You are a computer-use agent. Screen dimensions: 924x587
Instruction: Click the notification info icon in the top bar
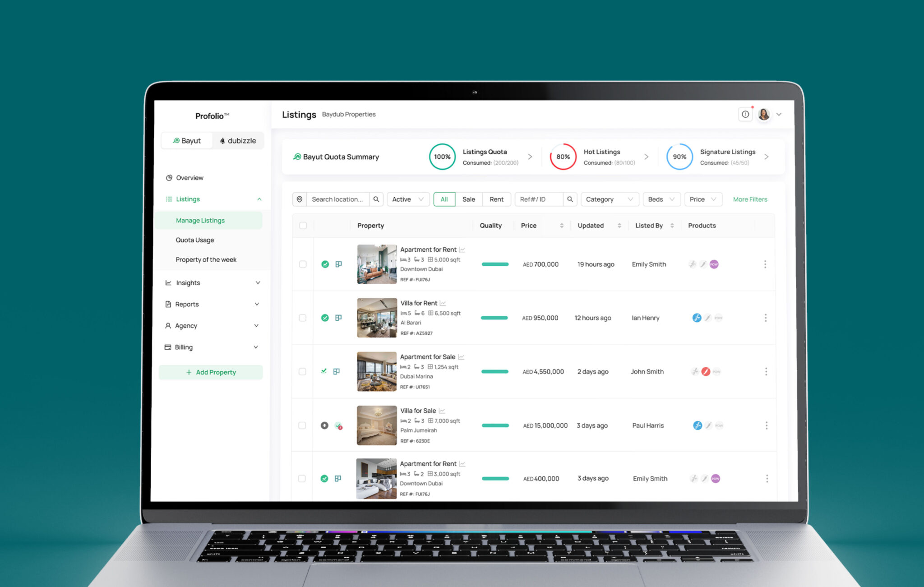click(745, 114)
